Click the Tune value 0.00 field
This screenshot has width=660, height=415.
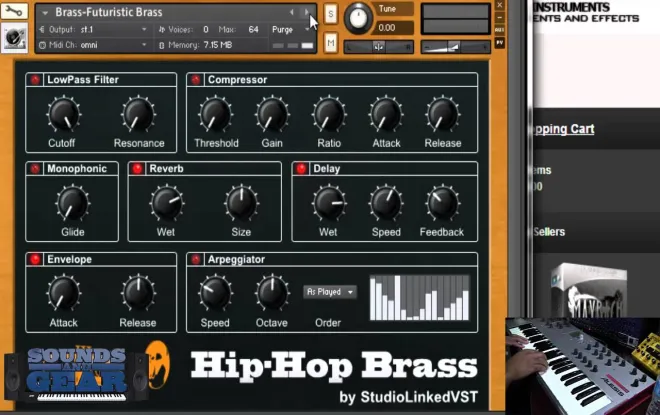393,28
